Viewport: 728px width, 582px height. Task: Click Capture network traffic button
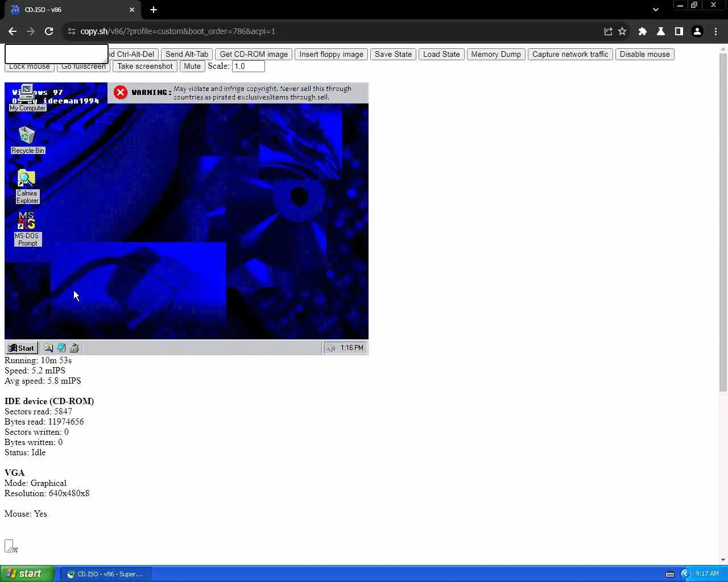570,54
